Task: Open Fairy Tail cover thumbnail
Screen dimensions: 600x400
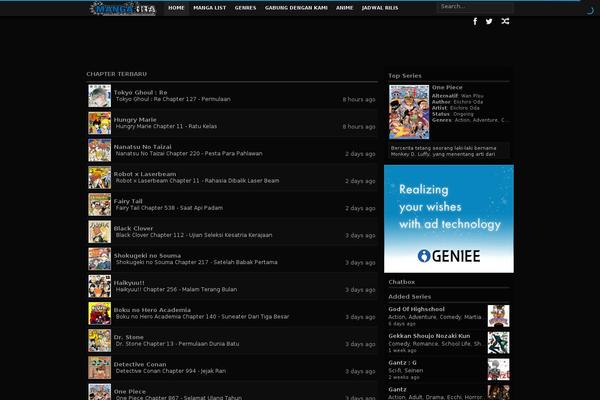Action: click(x=99, y=204)
